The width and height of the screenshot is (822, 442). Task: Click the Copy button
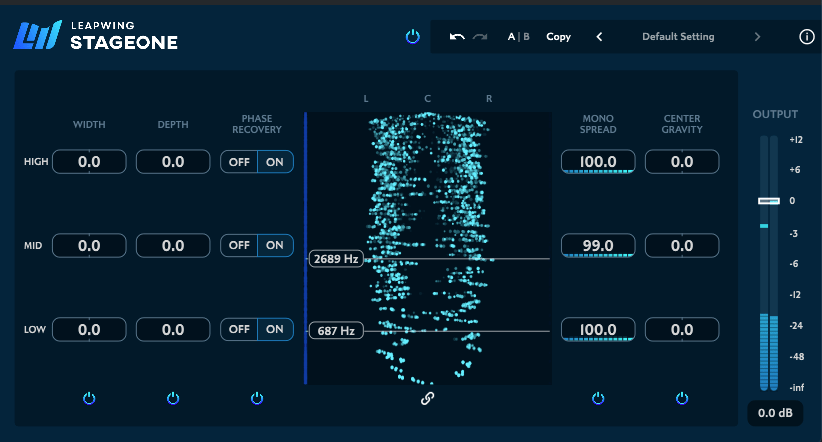(x=559, y=37)
